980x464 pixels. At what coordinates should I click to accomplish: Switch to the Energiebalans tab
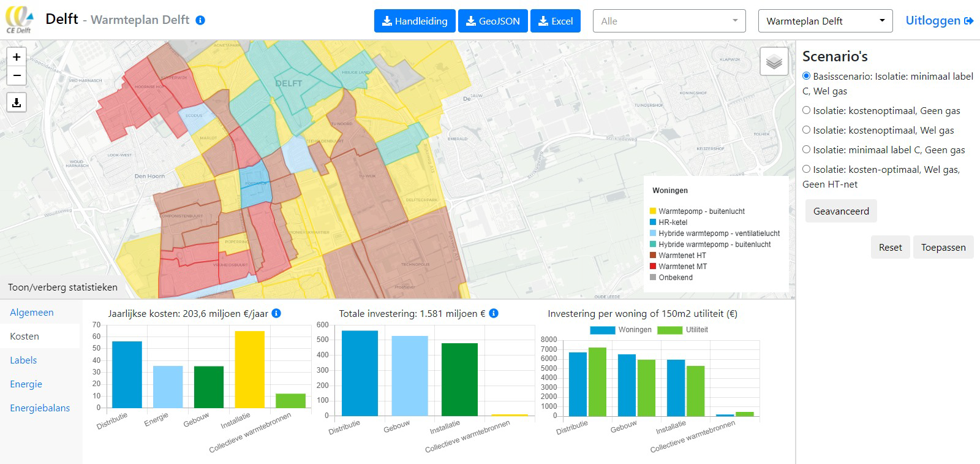pyautogui.click(x=40, y=408)
